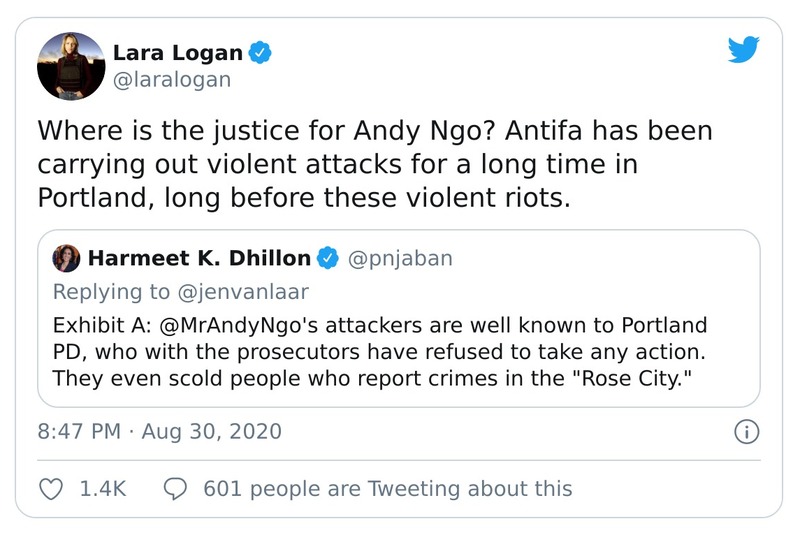The width and height of the screenshot is (800, 542).
Task: Open Lara Logan's profile picture
Action: pos(71,65)
